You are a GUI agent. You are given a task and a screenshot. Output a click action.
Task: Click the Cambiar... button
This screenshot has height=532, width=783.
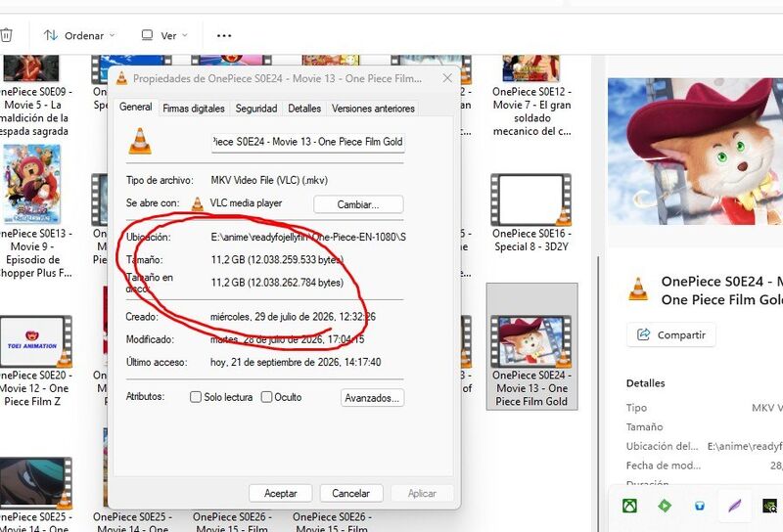358,204
